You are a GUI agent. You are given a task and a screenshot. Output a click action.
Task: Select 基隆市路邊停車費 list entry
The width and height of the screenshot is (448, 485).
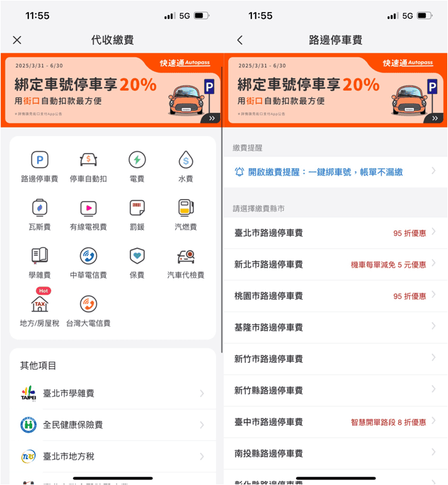coord(335,328)
